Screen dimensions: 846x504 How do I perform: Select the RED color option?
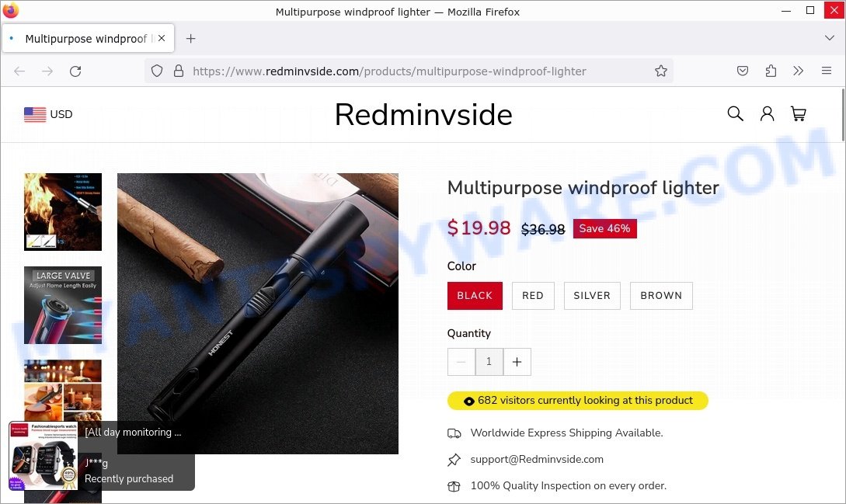533,296
